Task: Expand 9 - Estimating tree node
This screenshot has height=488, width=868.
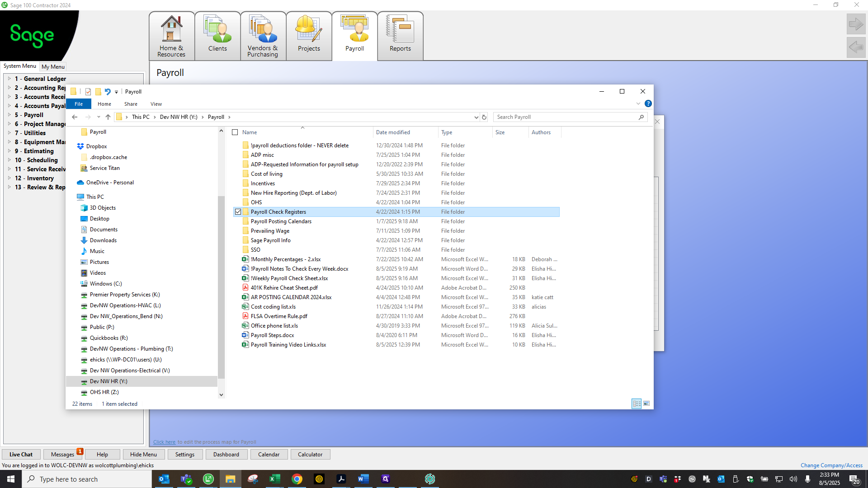Action: pyautogui.click(x=9, y=151)
